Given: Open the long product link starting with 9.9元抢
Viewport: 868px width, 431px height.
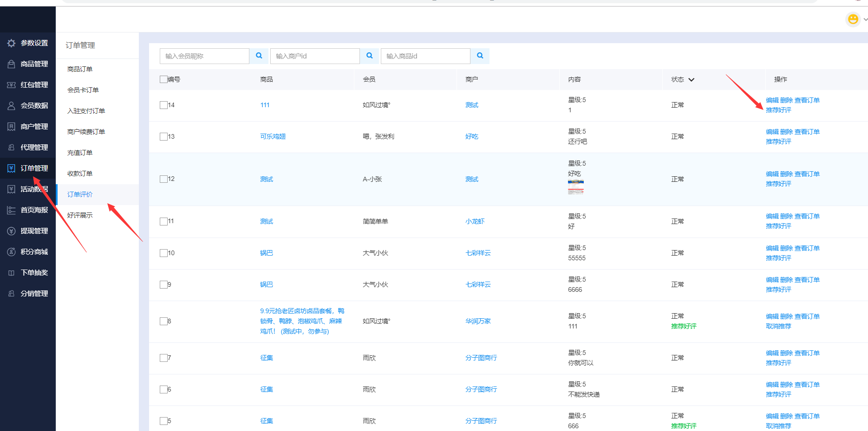Looking at the screenshot, I should click(x=302, y=321).
